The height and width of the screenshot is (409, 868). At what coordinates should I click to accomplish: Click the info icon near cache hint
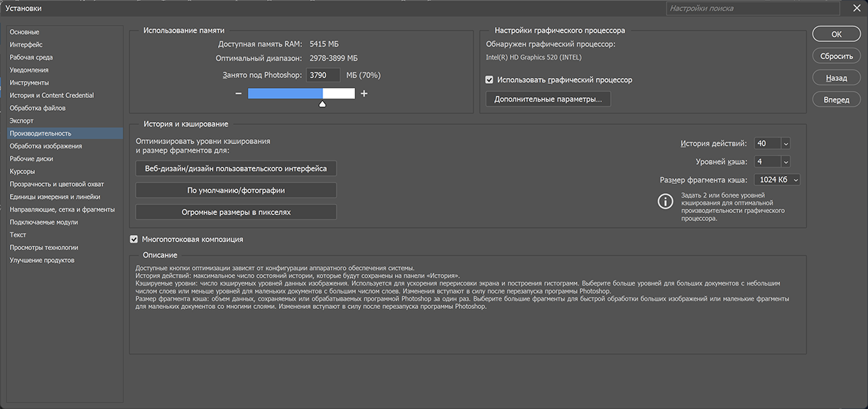[x=665, y=202]
